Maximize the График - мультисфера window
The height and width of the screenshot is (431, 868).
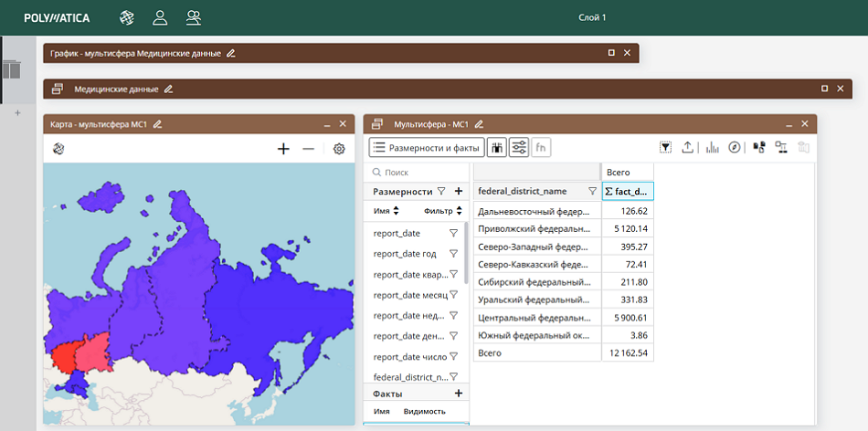click(611, 53)
